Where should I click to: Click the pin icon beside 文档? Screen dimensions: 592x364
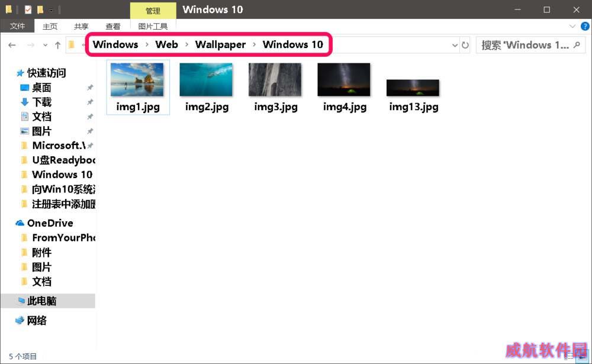90,117
